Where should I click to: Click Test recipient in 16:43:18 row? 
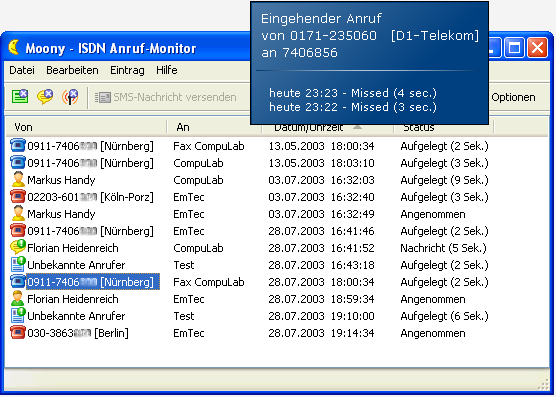coord(184,265)
